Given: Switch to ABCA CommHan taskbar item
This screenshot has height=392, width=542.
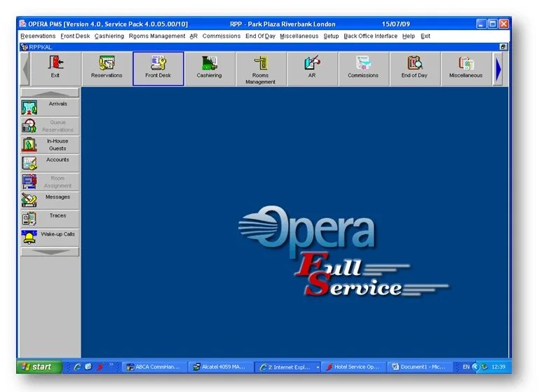Looking at the screenshot, I should tap(154, 367).
